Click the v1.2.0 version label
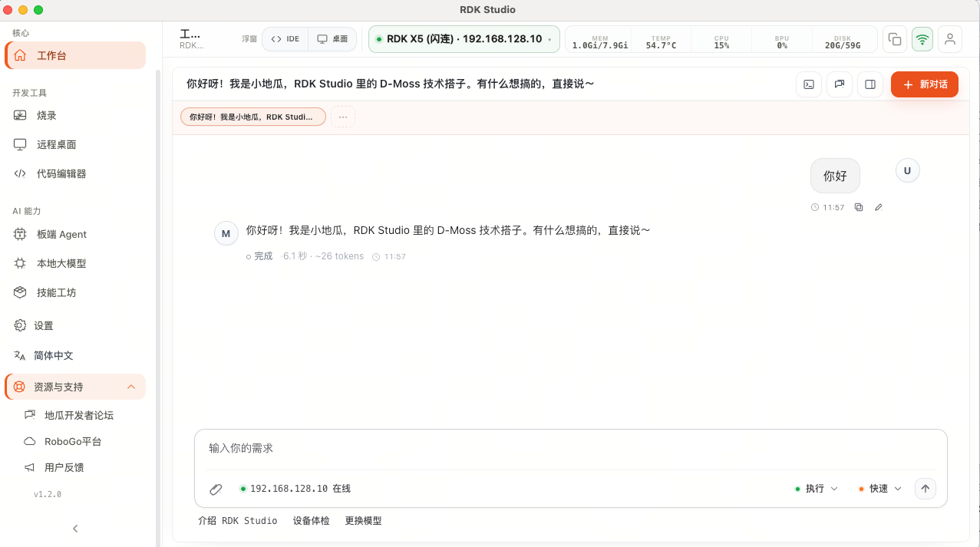980x547 pixels. point(48,494)
